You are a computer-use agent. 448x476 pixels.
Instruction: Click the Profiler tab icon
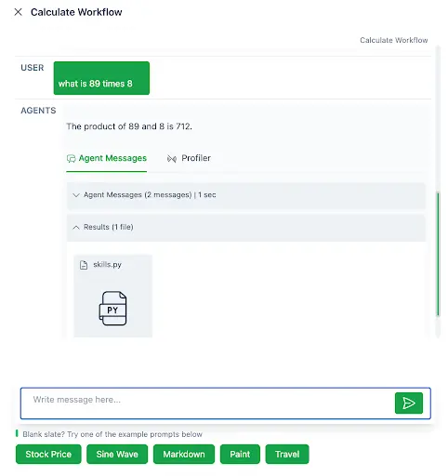click(x=172, y=159)
